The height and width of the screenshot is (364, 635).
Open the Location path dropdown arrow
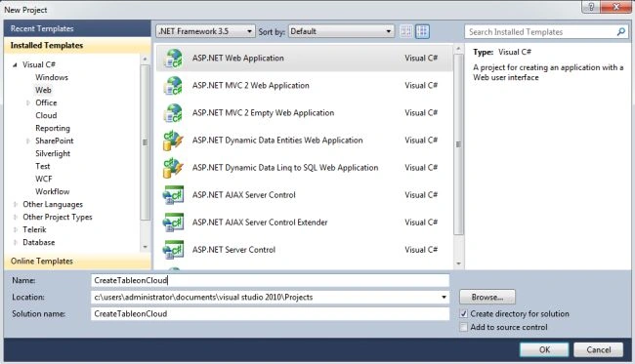[x=444, y=298]
